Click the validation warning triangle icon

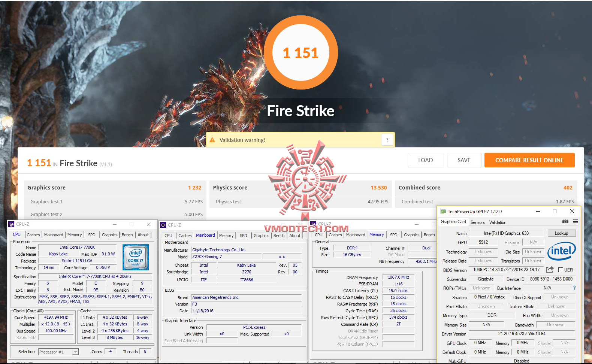pos(212,140)
